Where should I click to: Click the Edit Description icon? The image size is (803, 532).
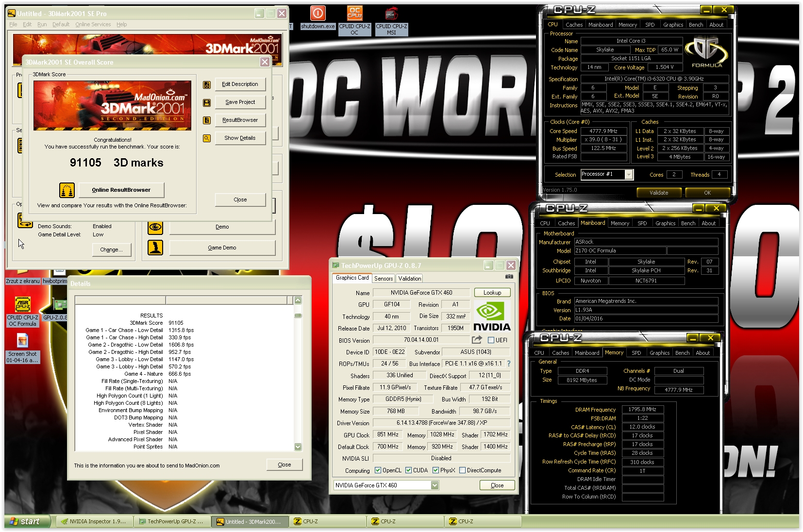pyautogui.click(x=207, y=85)
